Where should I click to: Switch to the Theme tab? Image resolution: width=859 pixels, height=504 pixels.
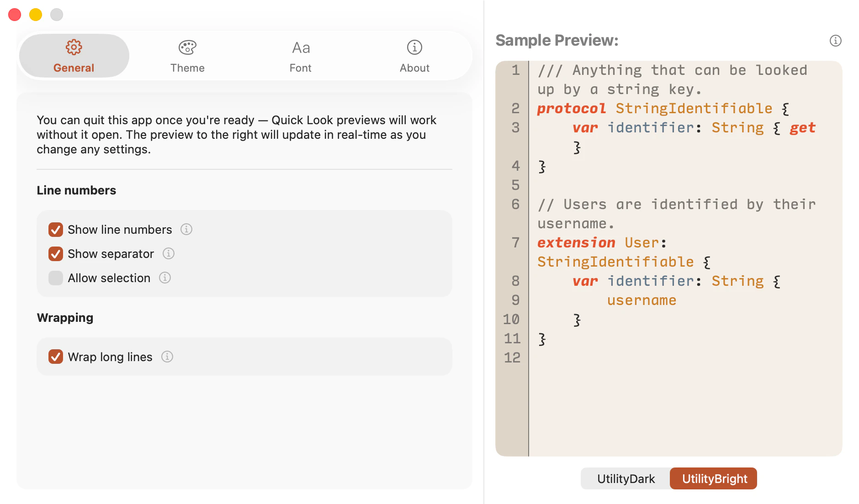tap(187, 56)
